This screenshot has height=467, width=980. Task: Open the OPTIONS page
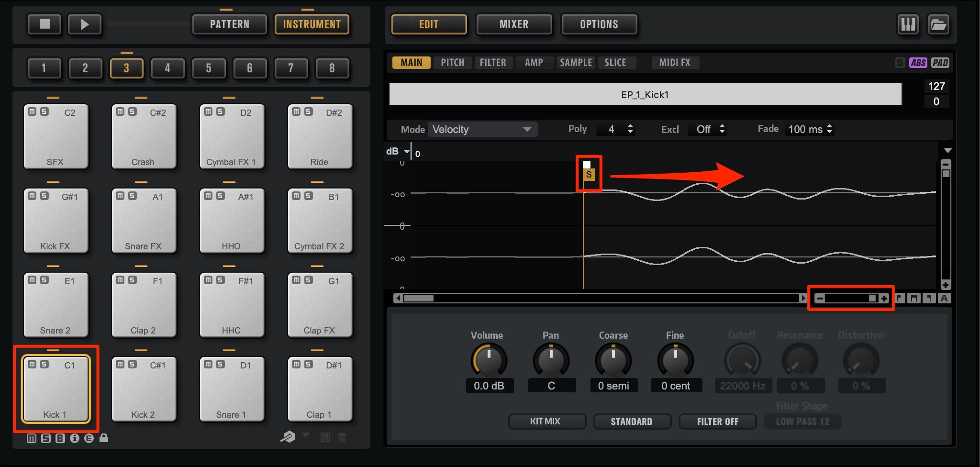coord(599,24)
